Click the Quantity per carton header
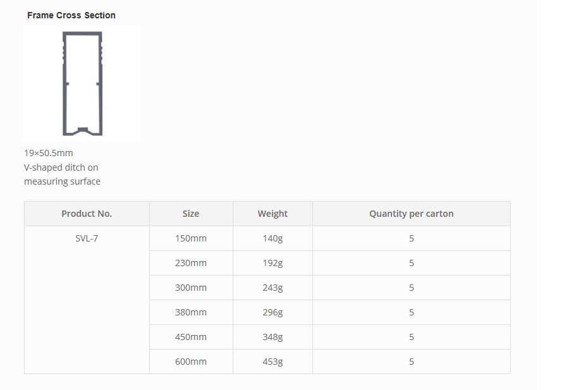The image size is (588, 390). click(412, 214)
